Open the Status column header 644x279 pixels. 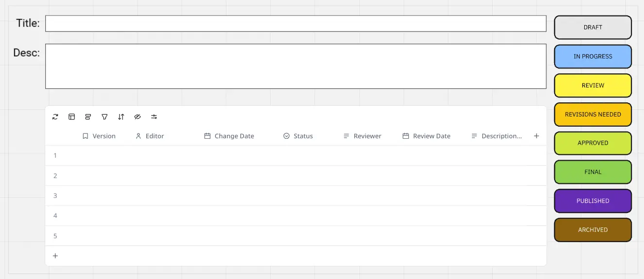coord(298,136)
